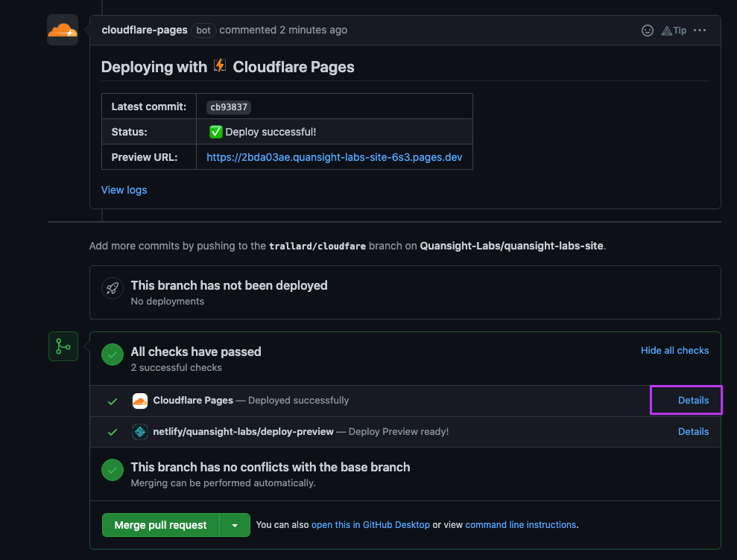This screenshot has width=737, height=560.
Task: Click the Cloudflare Pages check logo
Action: point(140,401)
